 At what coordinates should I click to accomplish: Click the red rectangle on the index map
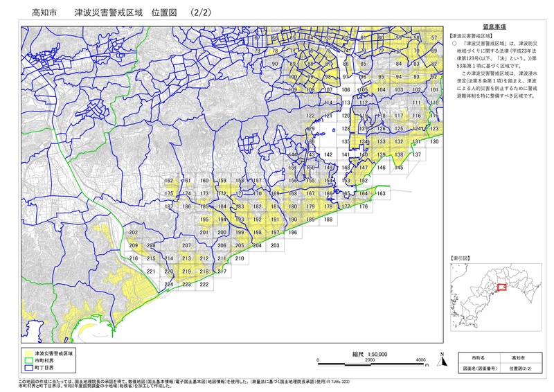coord(502,287)
